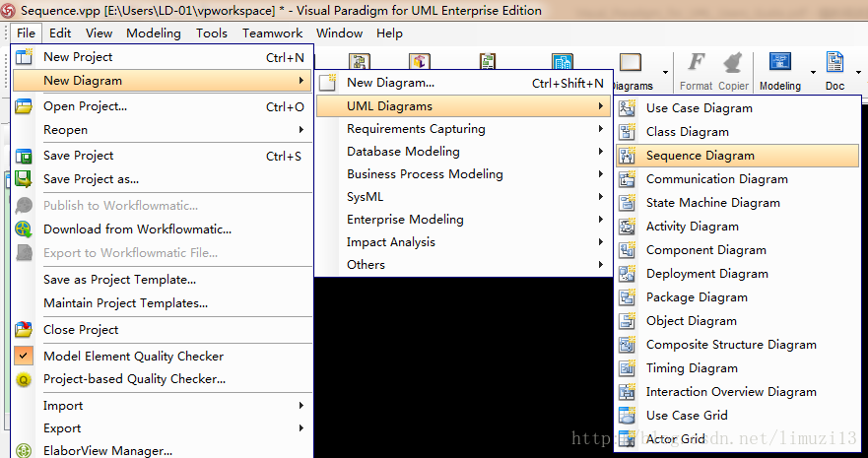This screenshot has height=458, width=868.
Task: Expand the SysML submenu
Action: pyautogui.click(x=601, y=197)
